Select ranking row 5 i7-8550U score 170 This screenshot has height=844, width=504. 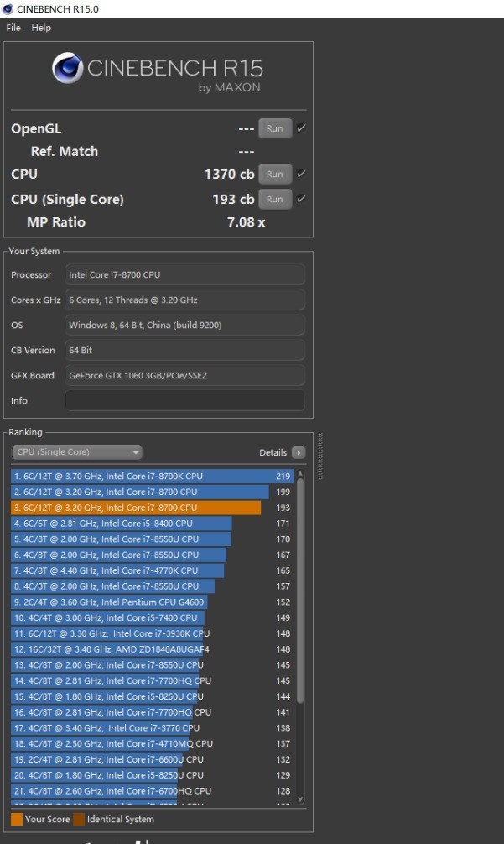click(x=153, y=539)
